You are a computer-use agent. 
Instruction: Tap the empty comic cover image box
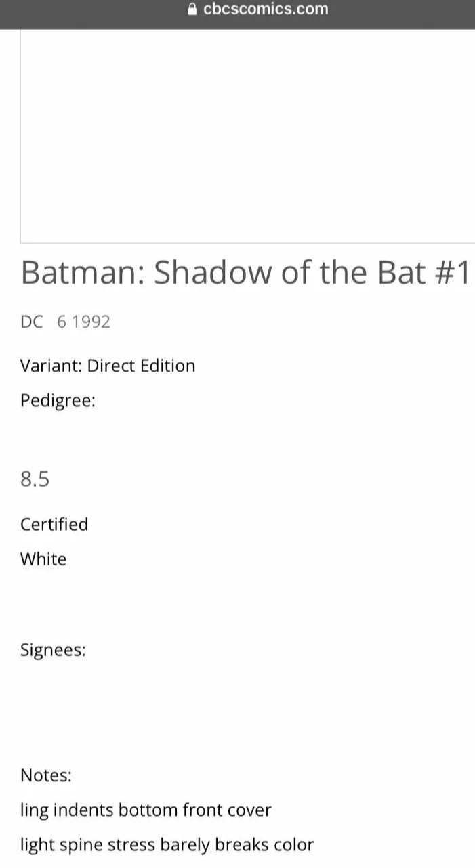[x=247, y=135]
